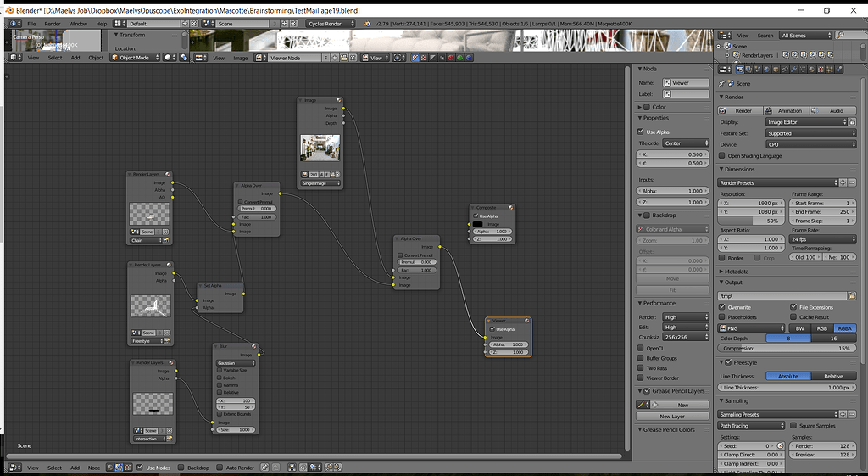Adjust Compression 15% slider
Viewport: 868px width, 476px height.
pyautogui.click(x=787, y=348)
